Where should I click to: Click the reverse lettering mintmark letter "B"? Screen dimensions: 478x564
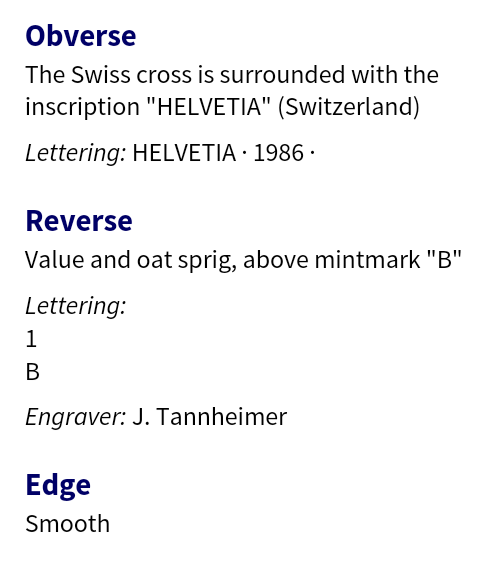pos(32,372)
